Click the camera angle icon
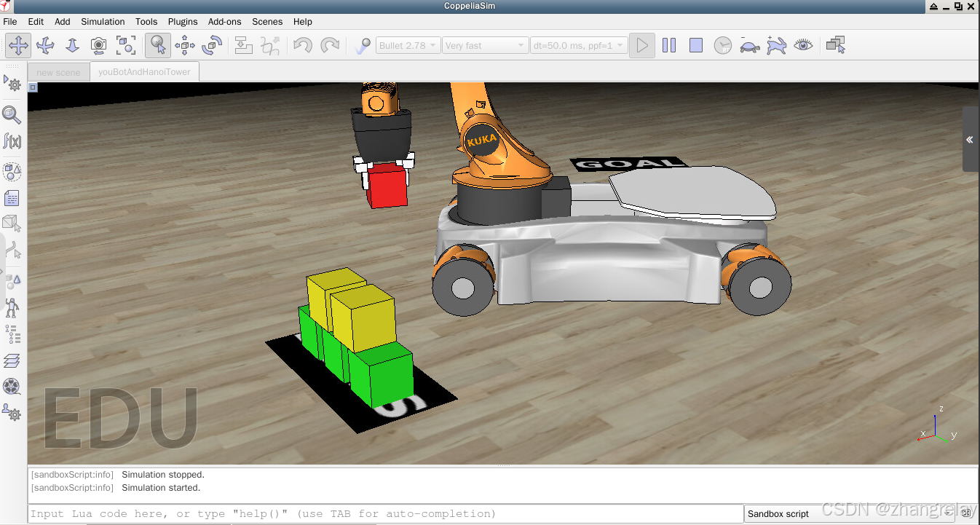The image size is (980, 525). point(99,45)
